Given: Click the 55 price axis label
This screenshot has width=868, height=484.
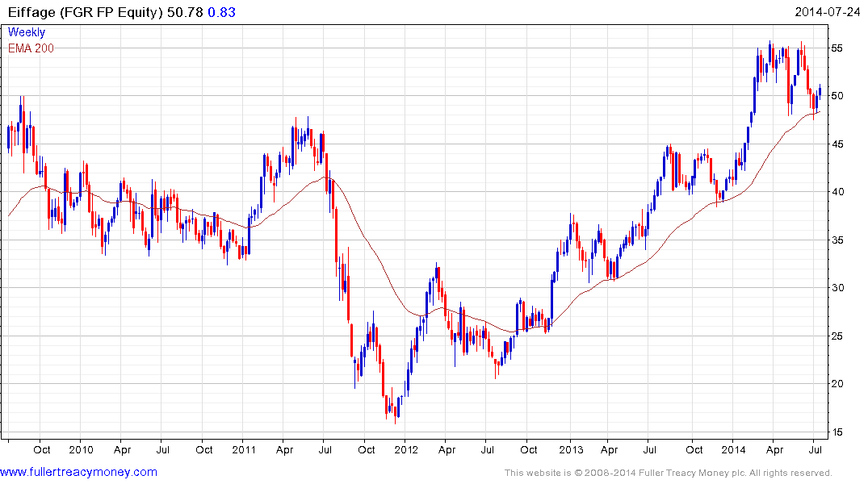Looking at the screenshot, I should coord(837,48).
